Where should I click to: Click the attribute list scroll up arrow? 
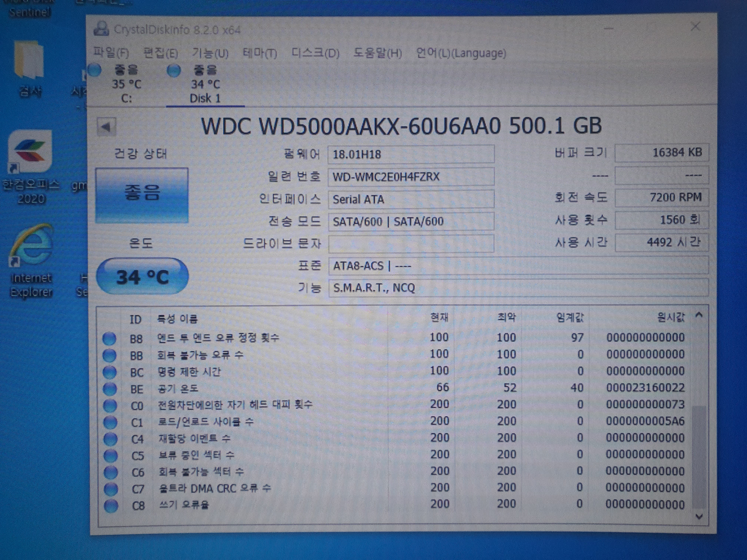point(699,316)
